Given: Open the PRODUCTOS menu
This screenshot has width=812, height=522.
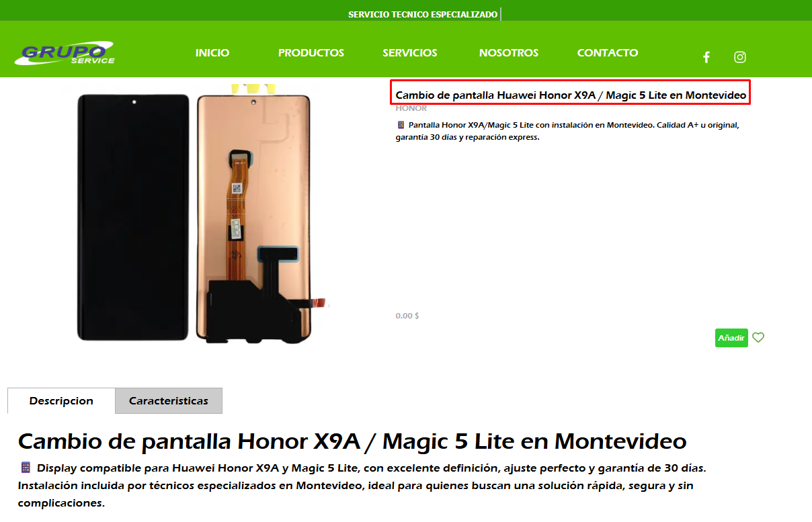Looking at the screenshot, I should click(x=311, y=53).
